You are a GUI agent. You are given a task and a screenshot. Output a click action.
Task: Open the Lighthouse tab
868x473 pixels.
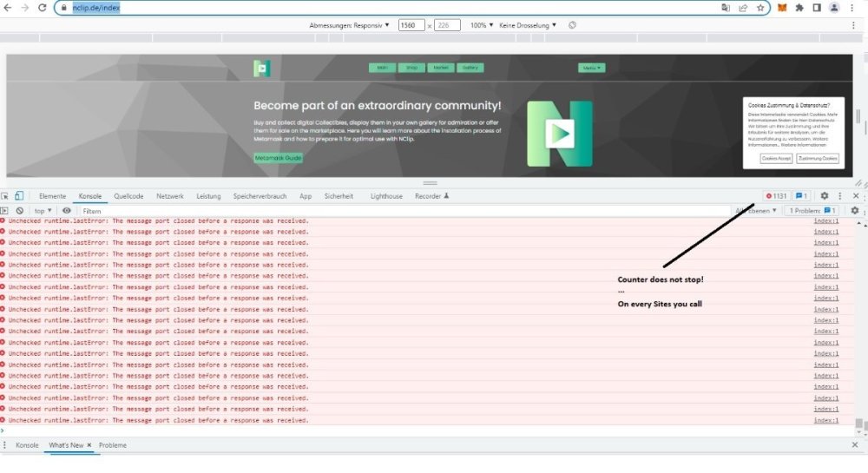(x=386, y=196)
